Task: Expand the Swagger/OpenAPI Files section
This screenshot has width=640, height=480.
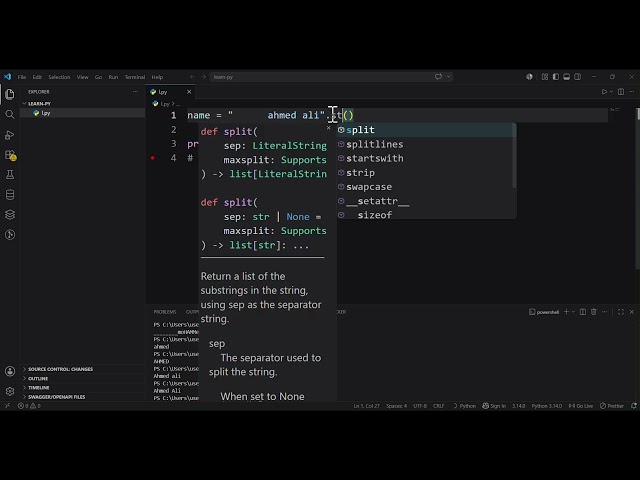Action: [x=56, y=397]
